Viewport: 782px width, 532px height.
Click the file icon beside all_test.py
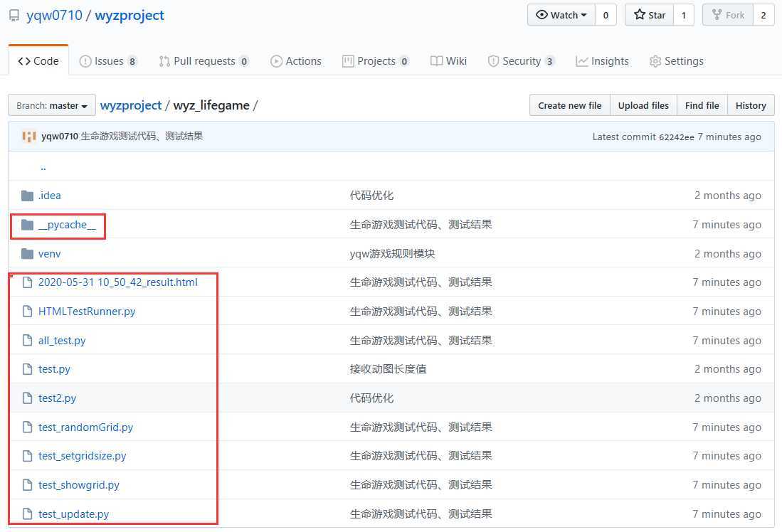tap(28, 341)
